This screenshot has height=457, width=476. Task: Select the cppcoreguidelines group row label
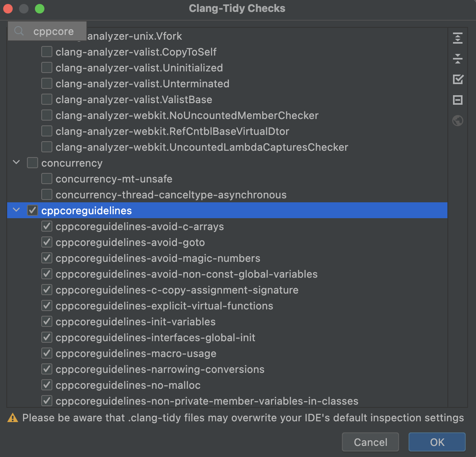click(86, 211)
